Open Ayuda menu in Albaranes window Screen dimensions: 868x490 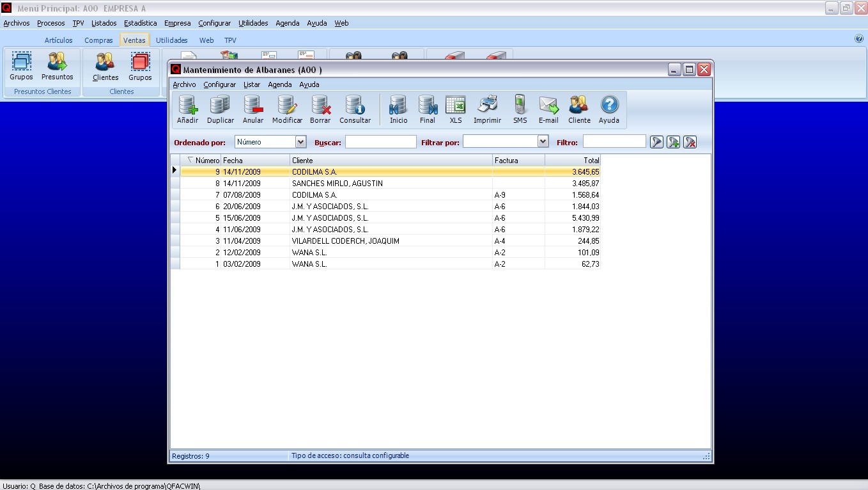point(309,84)
